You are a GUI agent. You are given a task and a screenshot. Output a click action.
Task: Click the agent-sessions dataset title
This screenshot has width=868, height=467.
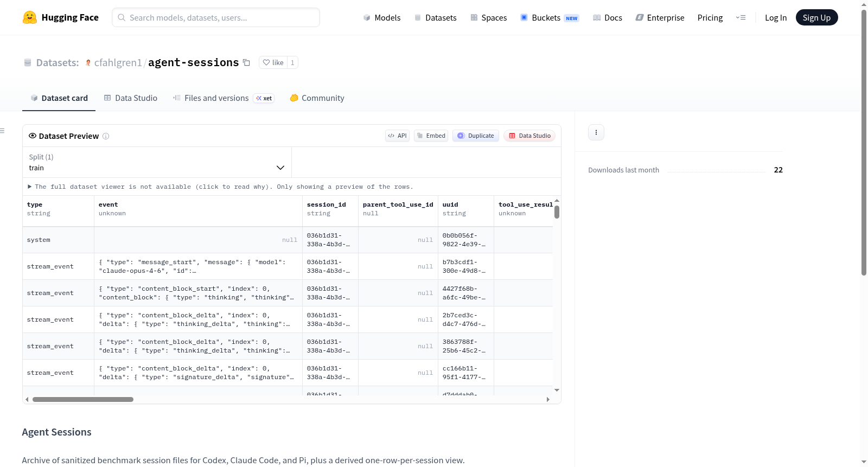[194, 62]
